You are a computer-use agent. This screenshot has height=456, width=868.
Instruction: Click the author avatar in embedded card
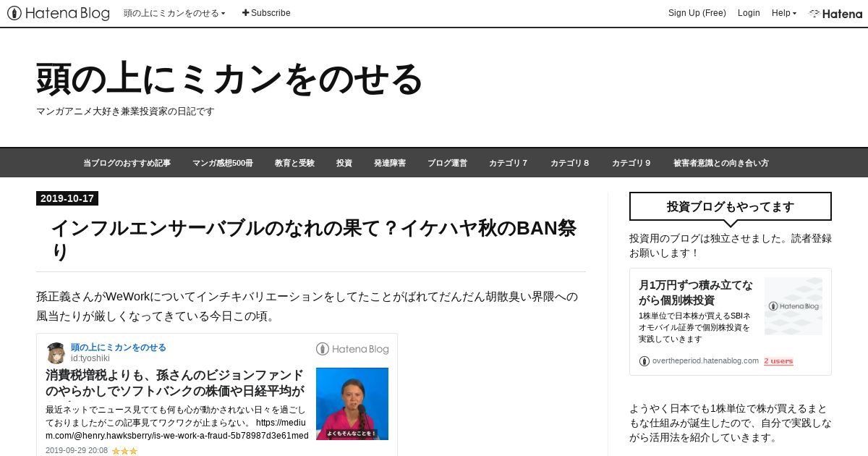[x=56, y=352]
